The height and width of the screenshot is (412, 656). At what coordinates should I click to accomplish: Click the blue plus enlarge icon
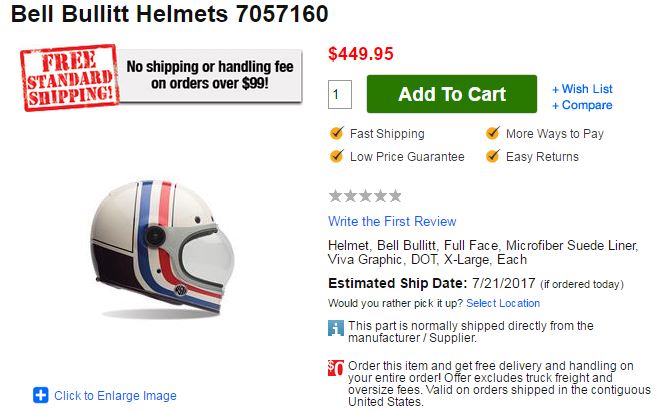point(41,395)
